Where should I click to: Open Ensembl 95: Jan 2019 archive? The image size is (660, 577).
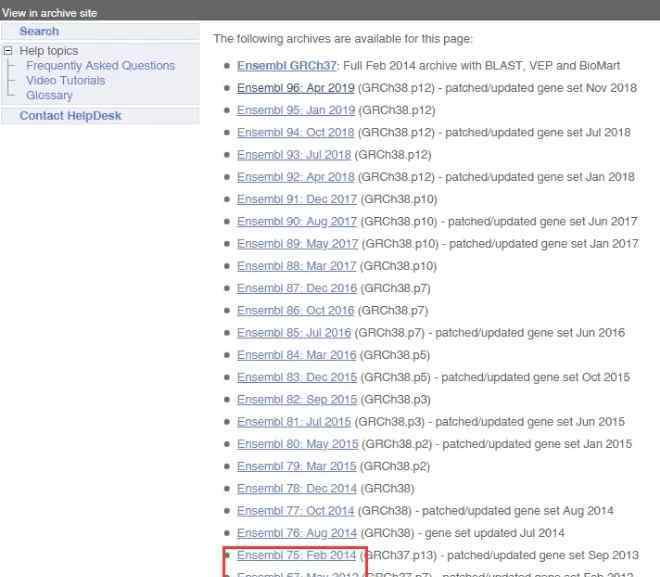click(x=296, y=110)
